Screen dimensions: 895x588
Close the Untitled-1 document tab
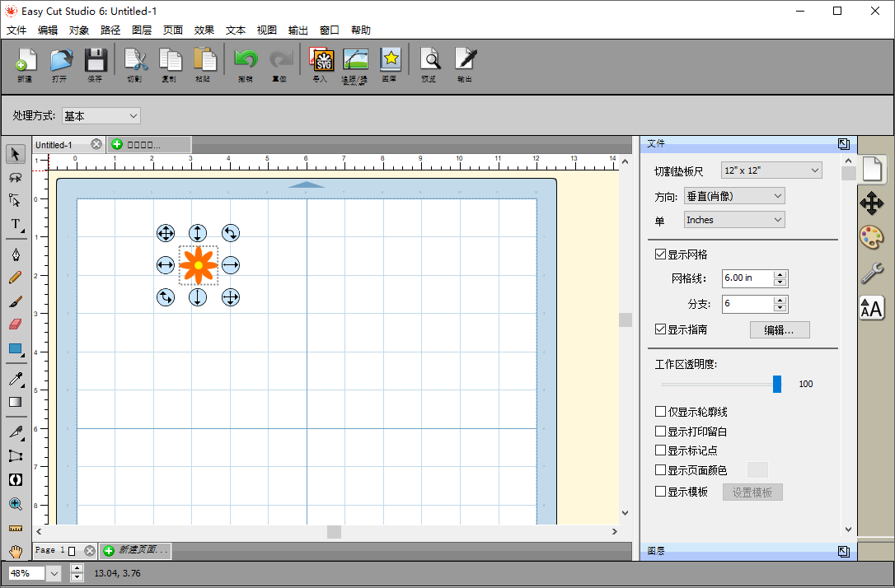point(96,144)
